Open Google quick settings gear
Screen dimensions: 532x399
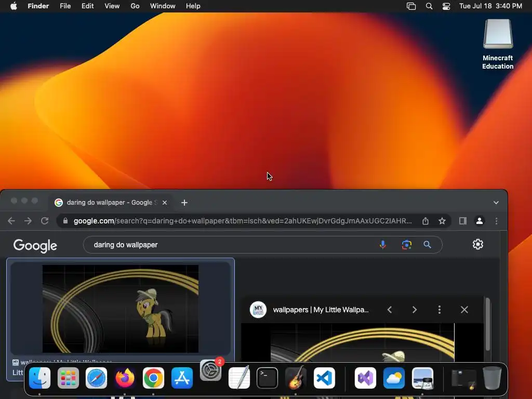click(x=478, y=244)
